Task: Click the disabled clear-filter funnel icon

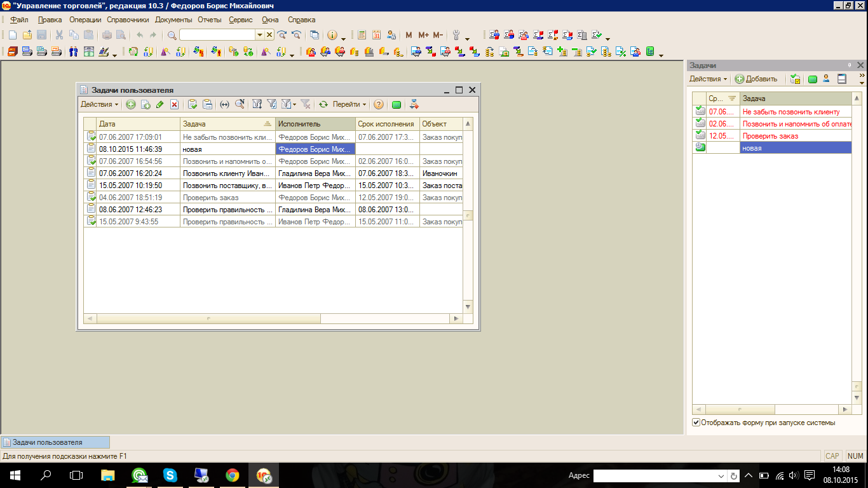Action: tap(305, 104)
